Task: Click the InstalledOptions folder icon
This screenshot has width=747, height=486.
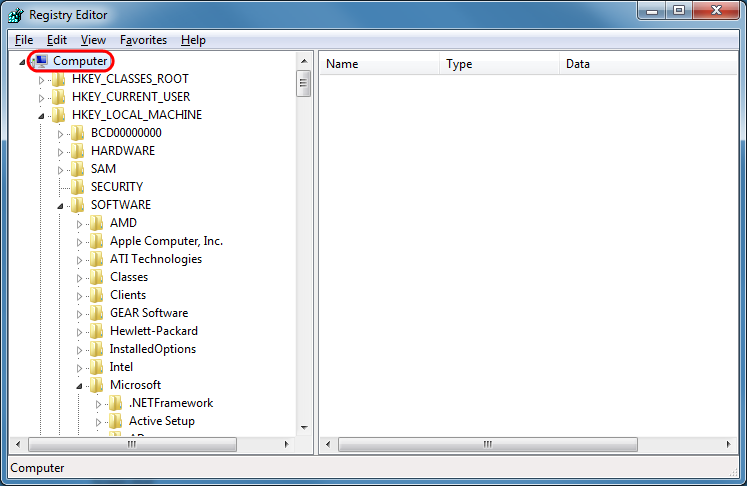Action: [97, 349]
